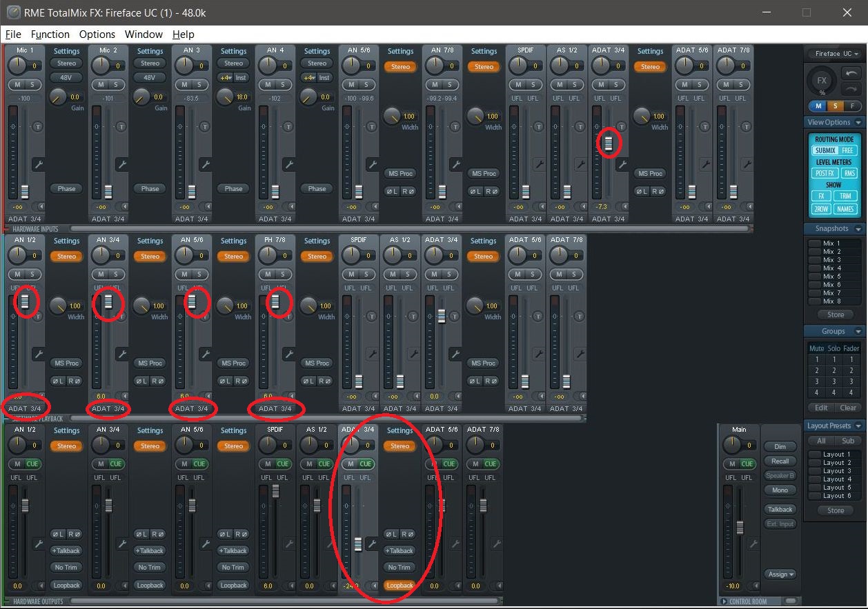868x609 pixels.
Task: Open the wrench settings on Mic 1 input
Action: pos(39,164)
